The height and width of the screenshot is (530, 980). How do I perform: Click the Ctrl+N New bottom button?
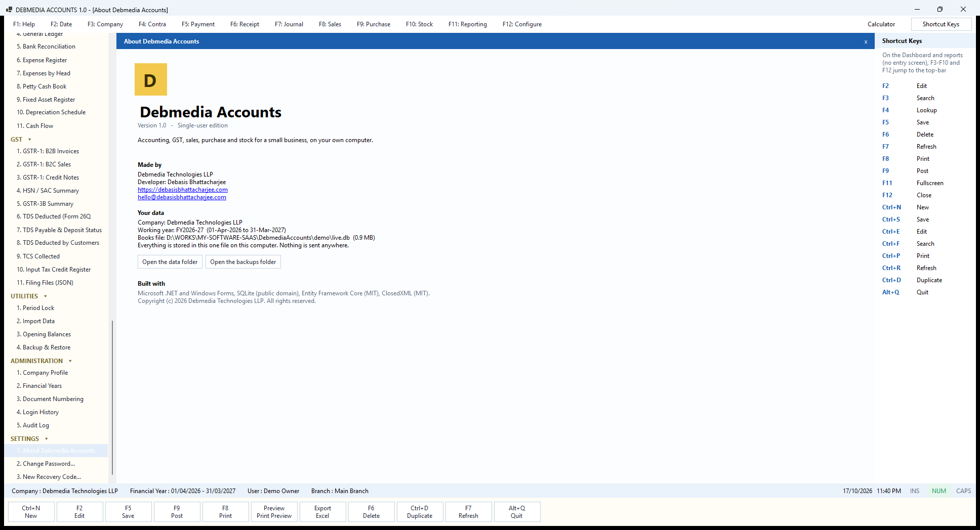(31, 512)
